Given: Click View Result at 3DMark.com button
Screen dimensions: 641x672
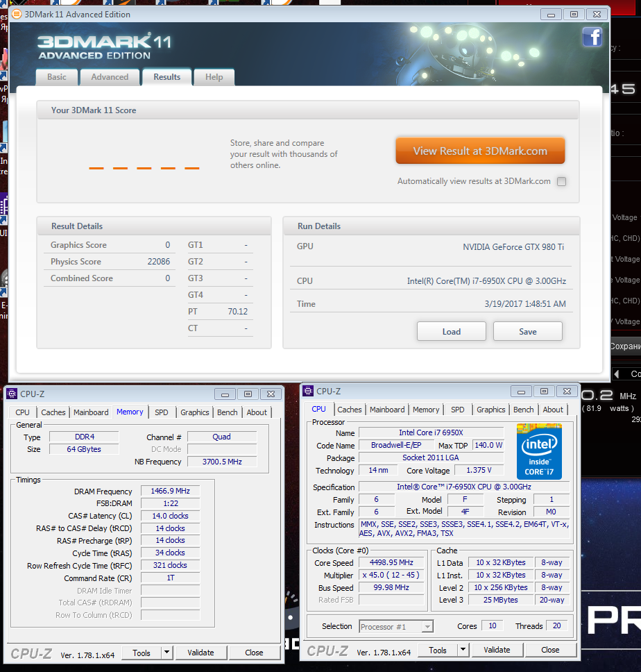Looking at the screenshot, I should point(480,151).
